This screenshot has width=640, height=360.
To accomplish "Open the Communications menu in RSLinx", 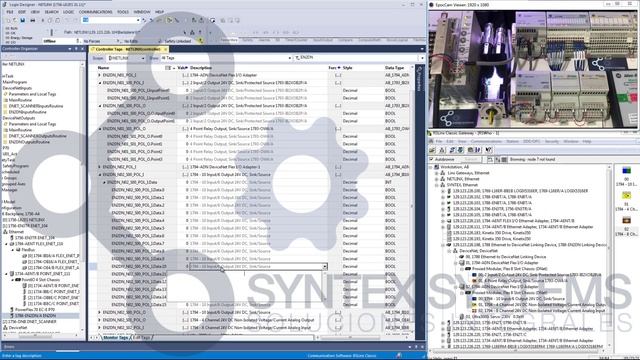I will pyautogui.click(x=486, y=141).
